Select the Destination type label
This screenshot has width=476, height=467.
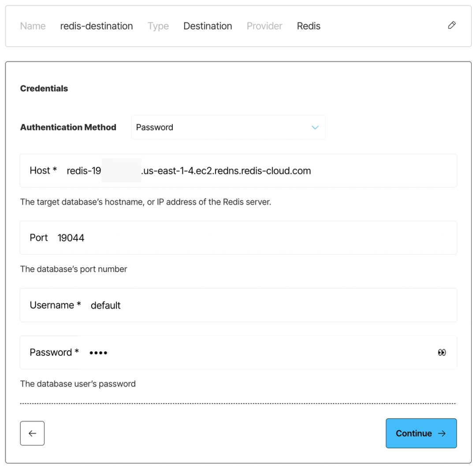208,26
